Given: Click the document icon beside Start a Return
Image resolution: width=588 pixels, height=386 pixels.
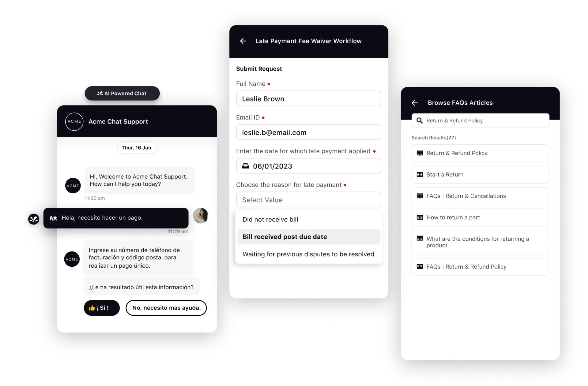Looking at the screenshot, I should coord(420,174).
